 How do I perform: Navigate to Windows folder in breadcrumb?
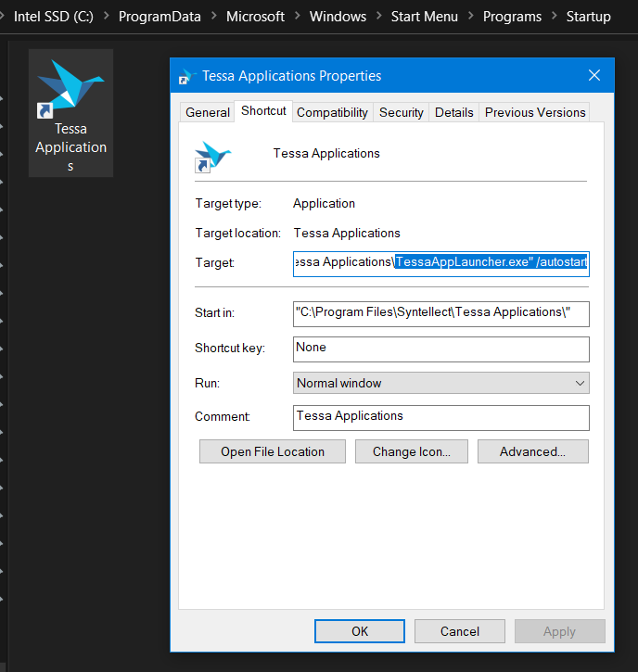click(x=338, y=17)
